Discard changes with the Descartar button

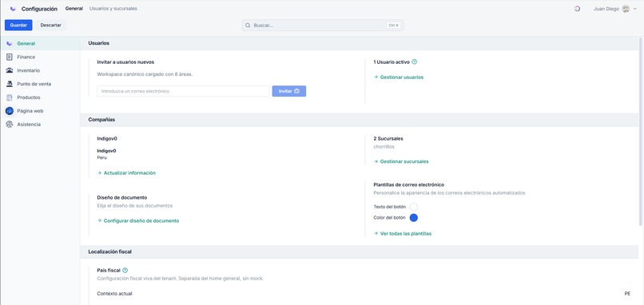click(x=51, y=25)
